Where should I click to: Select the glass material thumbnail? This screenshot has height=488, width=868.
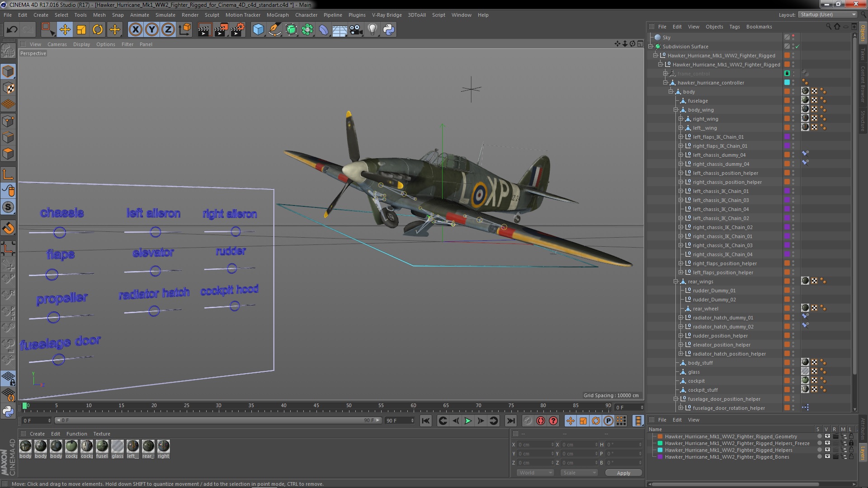click(x=118, y=446)
